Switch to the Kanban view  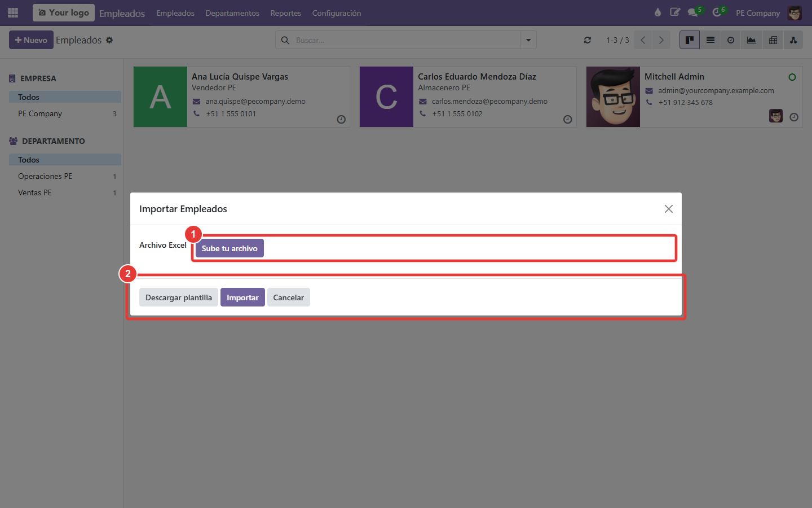(690, 40)
